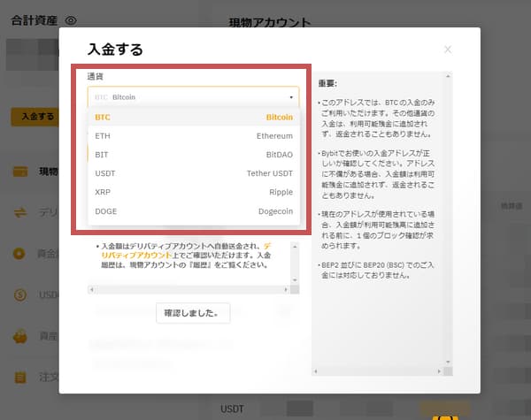Click the orders document sidebar icon
This screenshot has width=531, height=420.
click(x=20, y=378)
